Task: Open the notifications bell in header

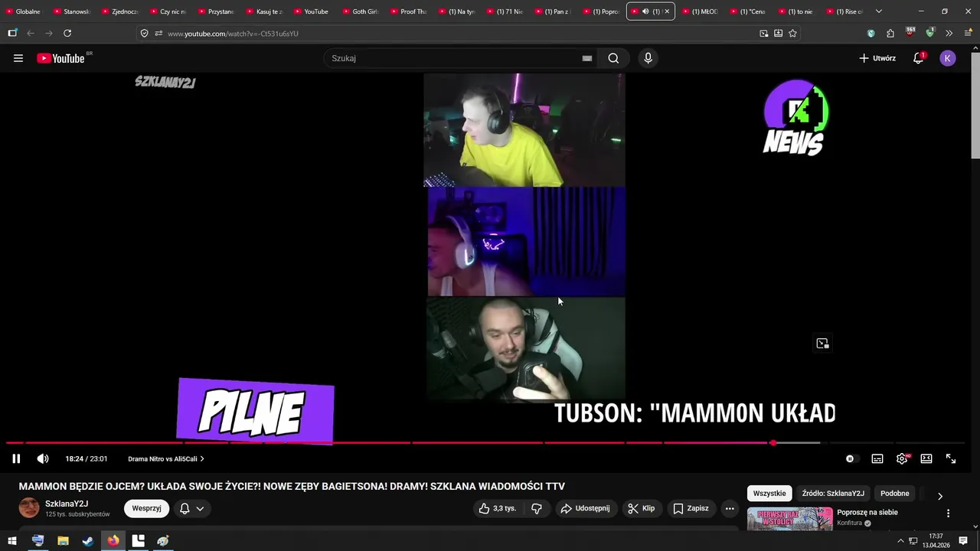Action: [x=918, y=58]
